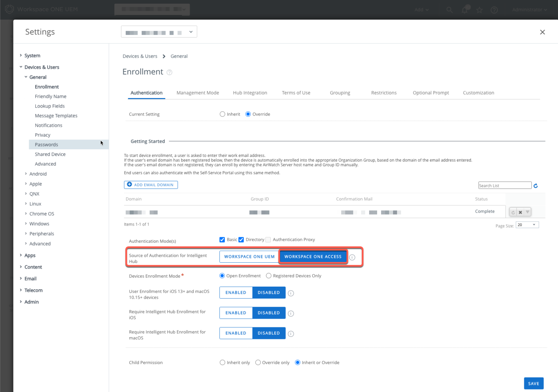Switch to the Terms of Use tab

(x=296, y=93)
